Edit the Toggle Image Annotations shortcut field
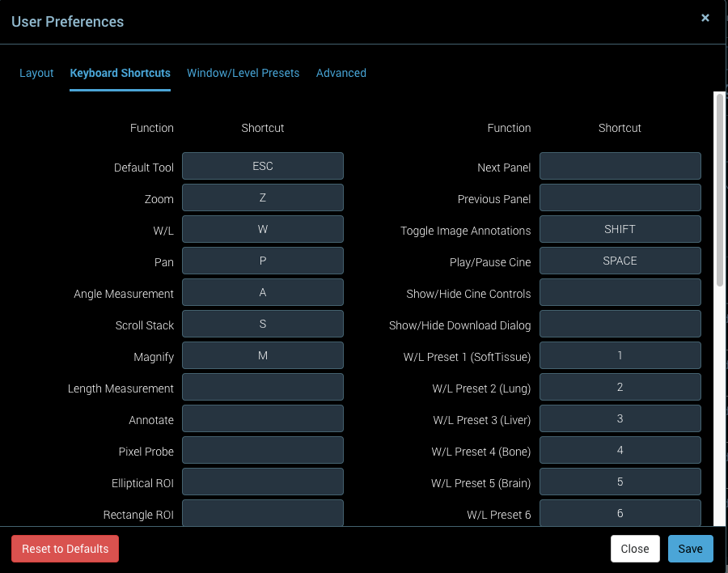Viewport: 728px width, 573px height. 620,229
